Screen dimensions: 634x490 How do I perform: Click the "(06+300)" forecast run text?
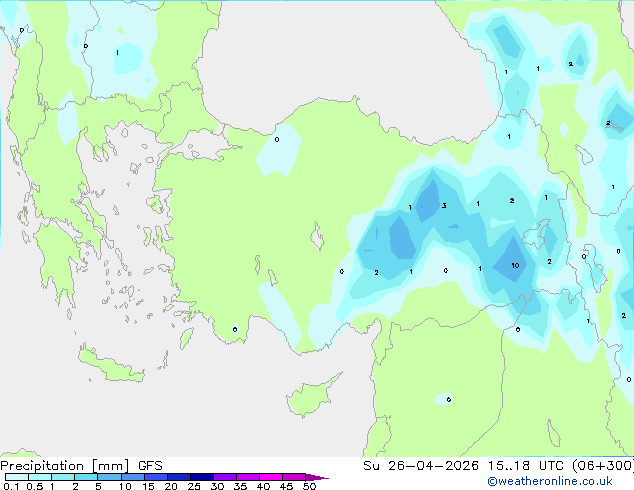[603, 466]
